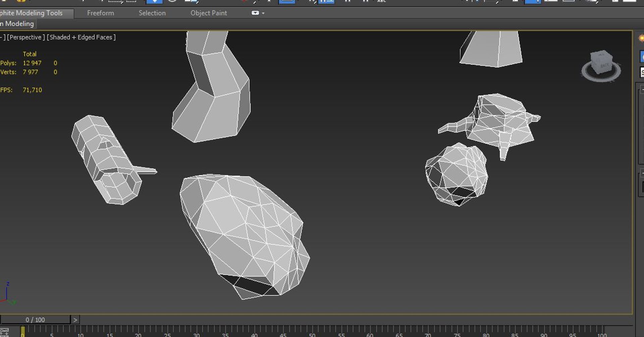Click the Total statistics column header
This screenshot has height=337, width=644.
(x=30, y=54)
